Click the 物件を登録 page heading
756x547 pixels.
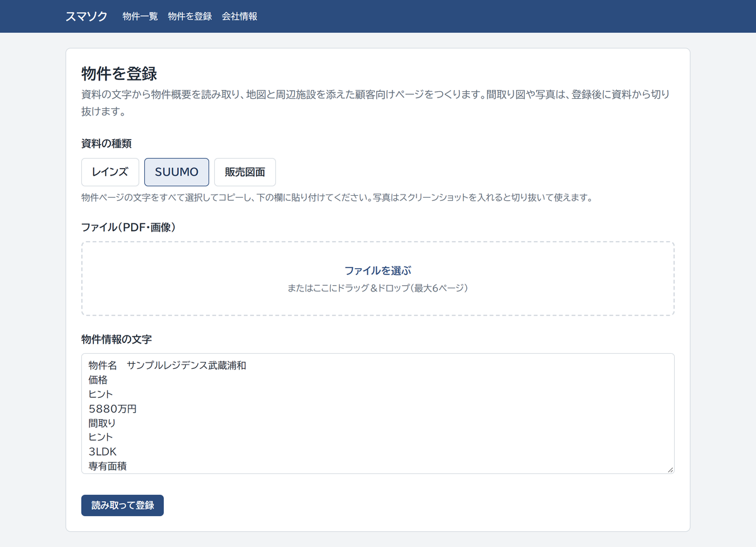(x=119, y=73)
